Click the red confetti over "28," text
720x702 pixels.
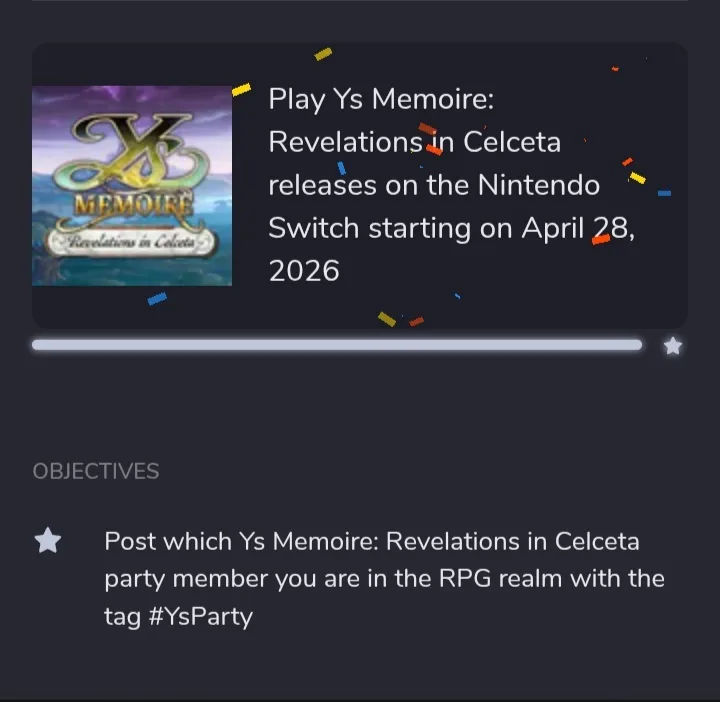pyautogui.click(x=601, y=239)
